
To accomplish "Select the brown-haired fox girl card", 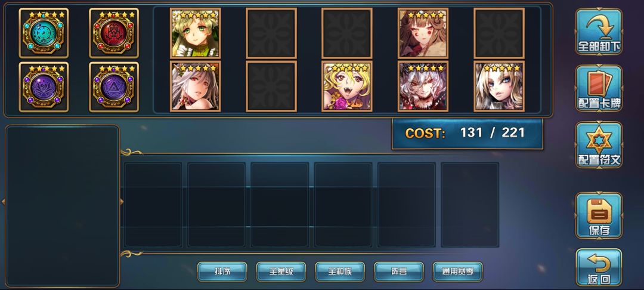I will point(423,33).
